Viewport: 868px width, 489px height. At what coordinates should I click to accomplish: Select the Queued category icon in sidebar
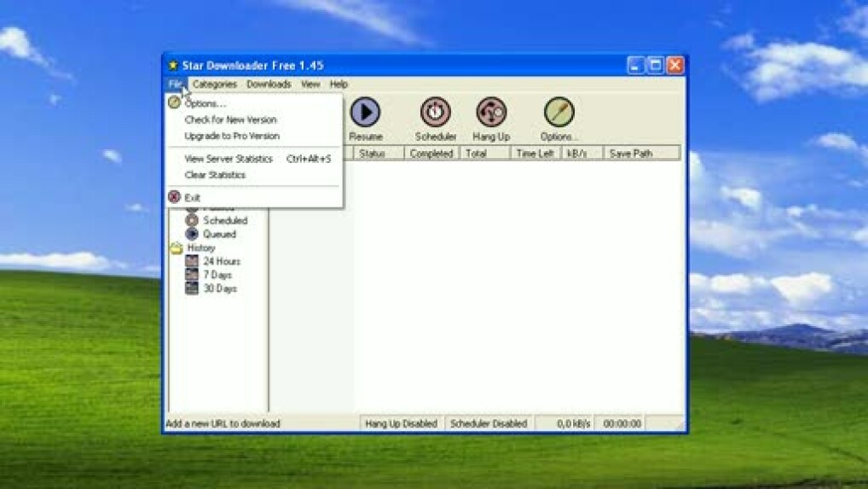coord(192,234)
